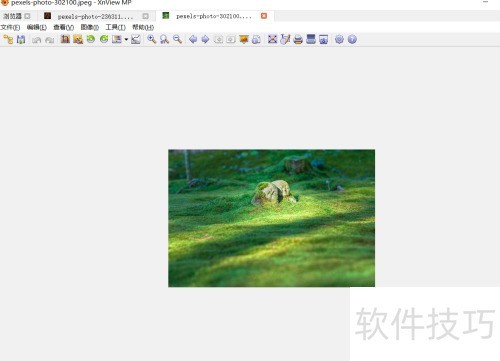Click the screen capture toolbar icon
The image size is (500, 361).
click(324, 39)
